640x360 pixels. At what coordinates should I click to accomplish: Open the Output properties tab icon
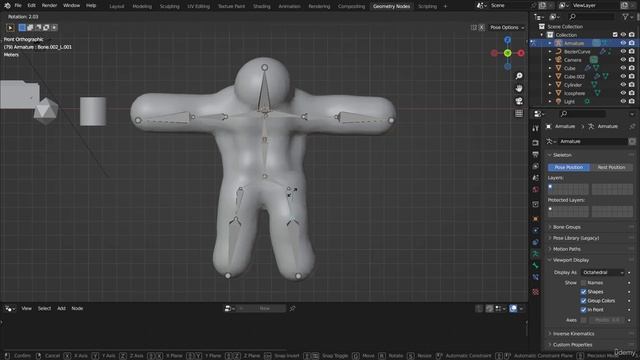[536, 155]
